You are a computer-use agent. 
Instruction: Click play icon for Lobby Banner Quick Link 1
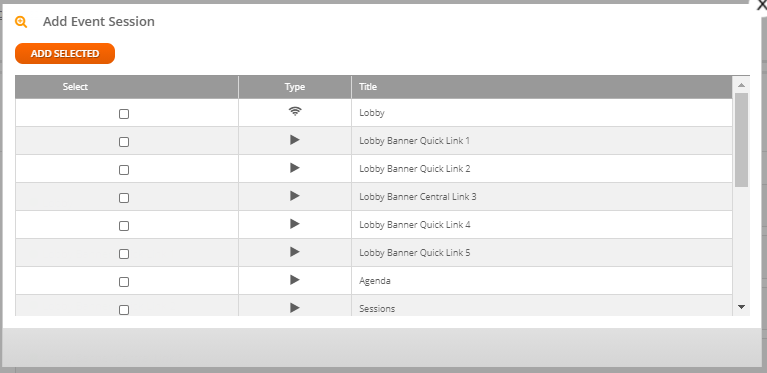point(294,140)
